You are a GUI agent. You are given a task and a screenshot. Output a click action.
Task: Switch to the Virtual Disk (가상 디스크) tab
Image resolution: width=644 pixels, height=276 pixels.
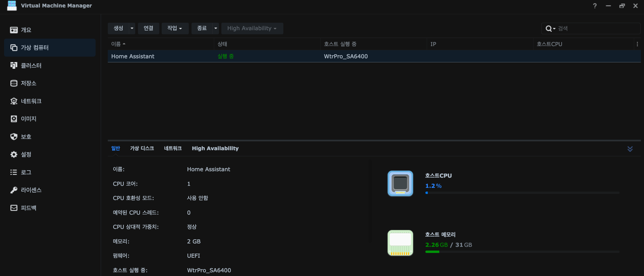pyautogui.click(x=142, y=149)
